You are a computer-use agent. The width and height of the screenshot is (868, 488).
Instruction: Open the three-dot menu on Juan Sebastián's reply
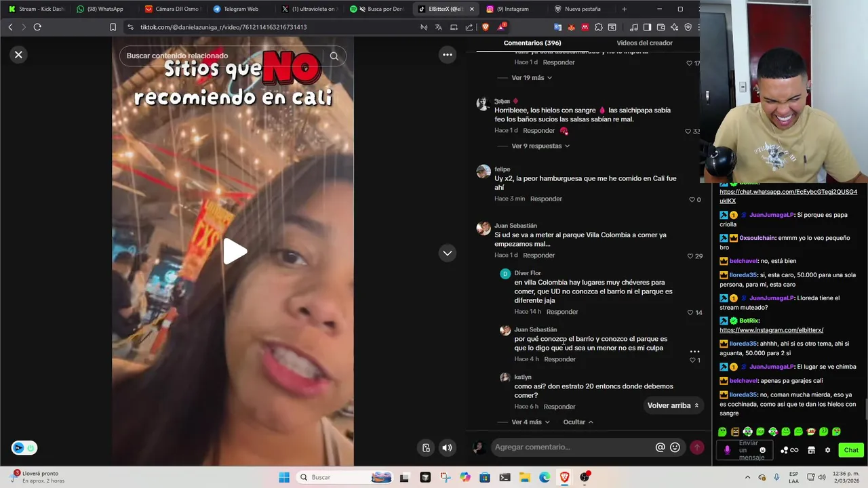point(694,352)
